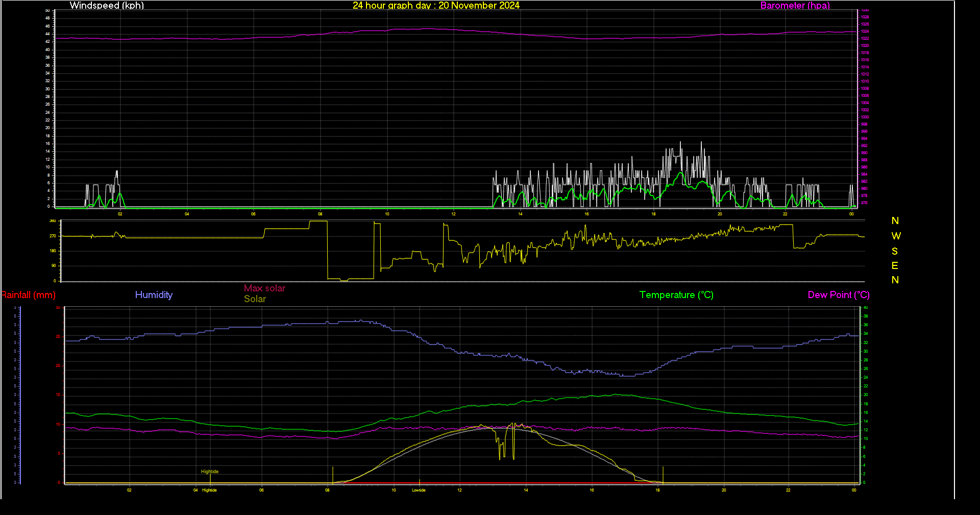Click the 'Max solar' legend label
The width and height of the screenshot is (980, 515).
click(264, 288)
